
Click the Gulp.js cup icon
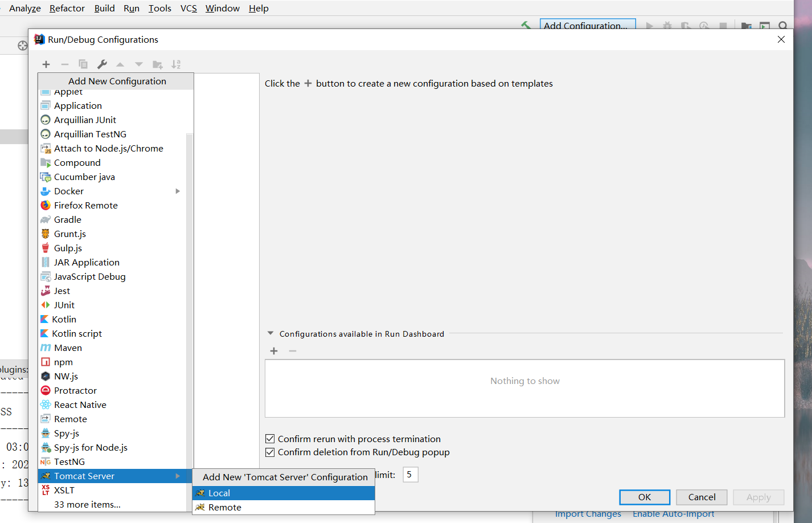point(46,248)
